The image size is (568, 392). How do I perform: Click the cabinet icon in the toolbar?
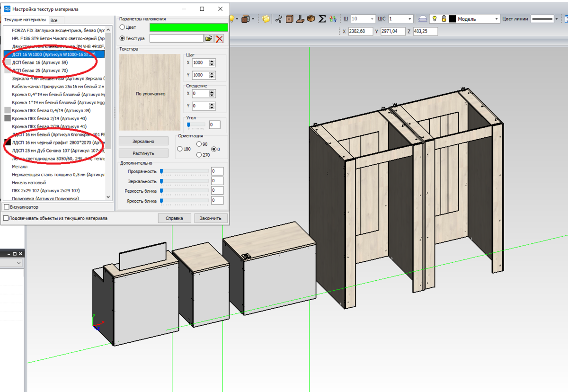(x=289, y=19)
